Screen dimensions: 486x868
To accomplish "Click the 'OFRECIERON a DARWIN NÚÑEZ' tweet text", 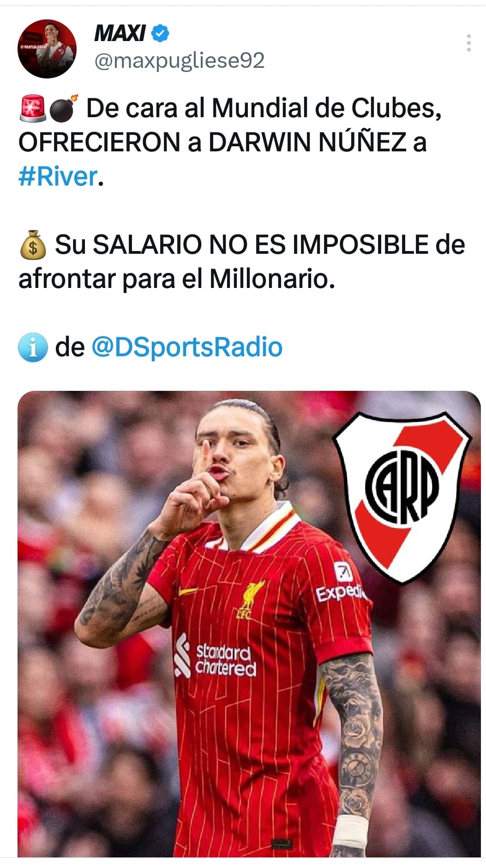I will click(x=222, y=142).
